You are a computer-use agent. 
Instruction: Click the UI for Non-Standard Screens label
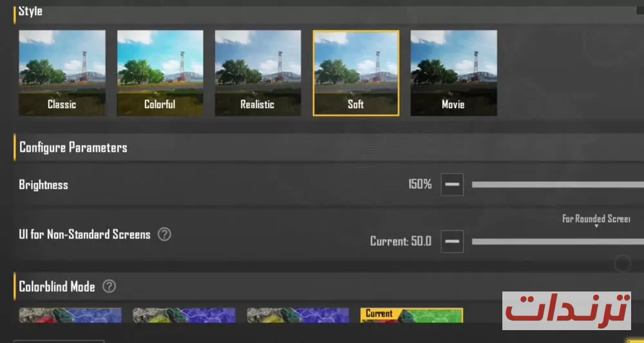pyautogui.click(x=84, y=235)
